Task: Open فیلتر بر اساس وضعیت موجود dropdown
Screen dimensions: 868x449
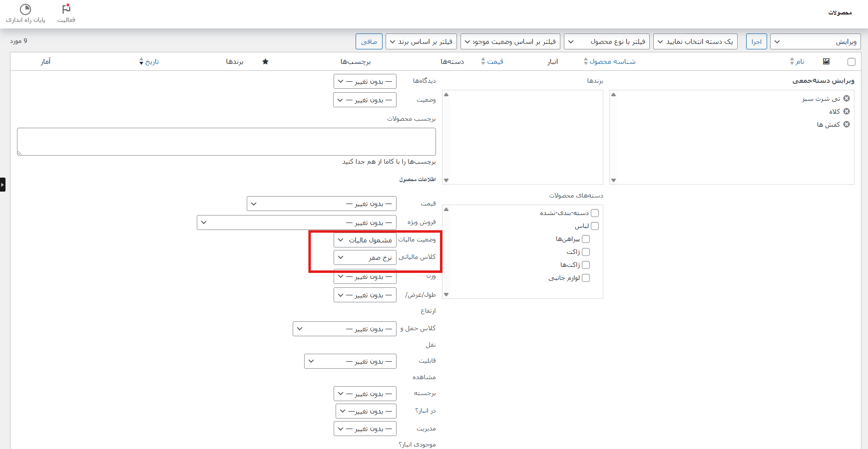Action: [x=510, y=41]
